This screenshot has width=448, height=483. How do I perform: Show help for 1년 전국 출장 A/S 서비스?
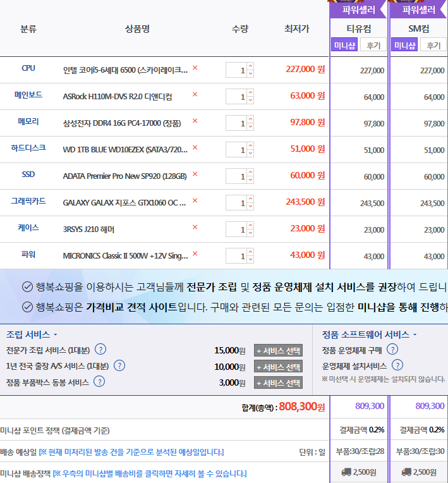pyautogui.click(x=119, y=365)
